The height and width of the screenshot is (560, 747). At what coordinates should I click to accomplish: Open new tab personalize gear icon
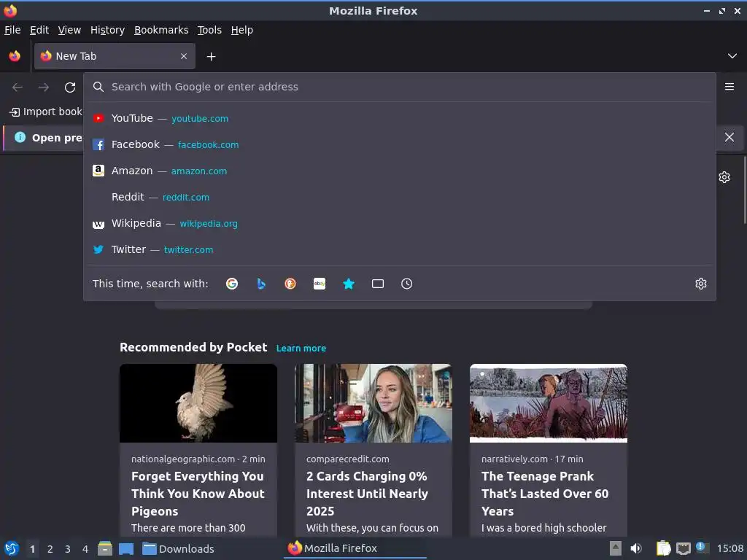pos(724,177)
